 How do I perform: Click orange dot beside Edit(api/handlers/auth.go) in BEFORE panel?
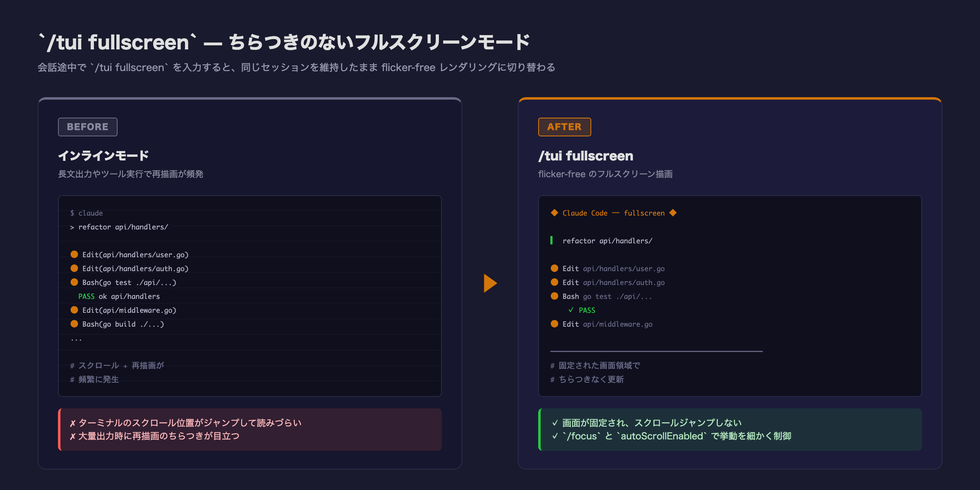(x=74, y=268)
